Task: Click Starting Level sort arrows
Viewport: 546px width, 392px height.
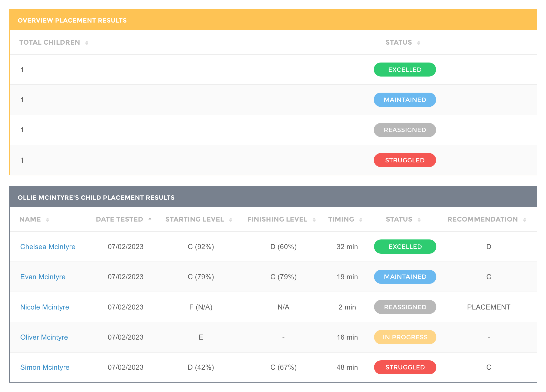Action: pos(231,220)
